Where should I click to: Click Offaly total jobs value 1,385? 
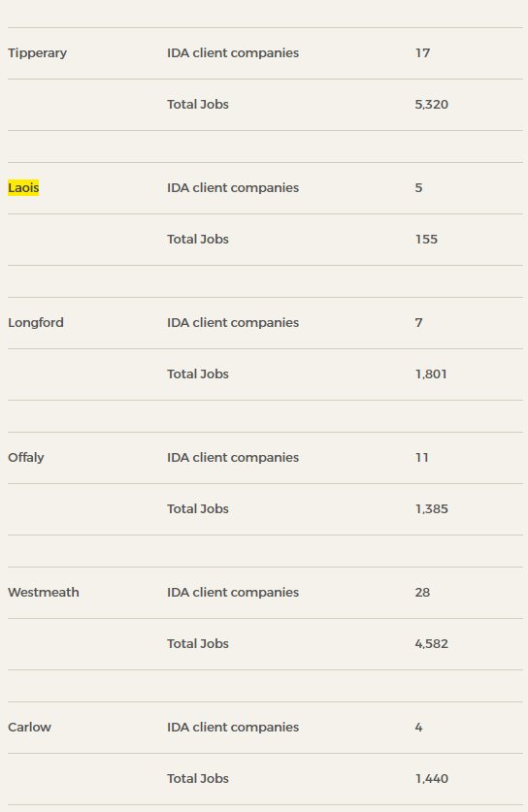[432, 508]
